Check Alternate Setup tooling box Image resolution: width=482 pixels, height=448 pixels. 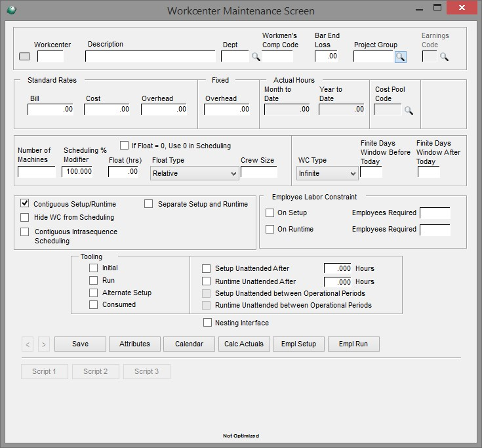point(93,293)
